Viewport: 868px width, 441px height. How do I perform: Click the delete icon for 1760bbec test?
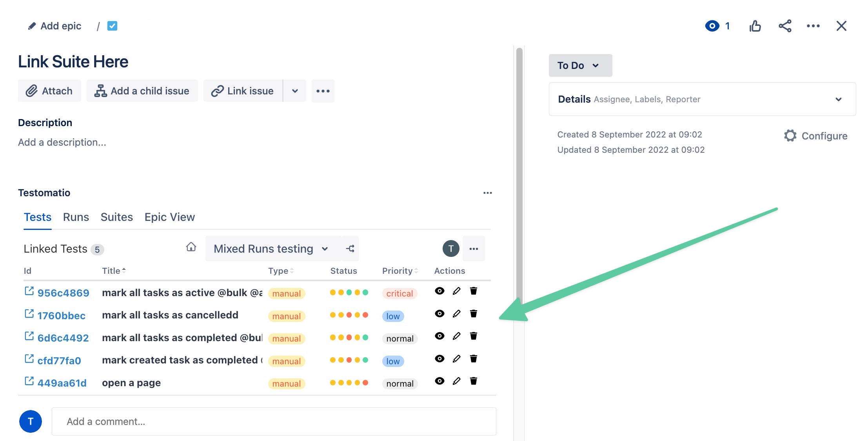474,314
